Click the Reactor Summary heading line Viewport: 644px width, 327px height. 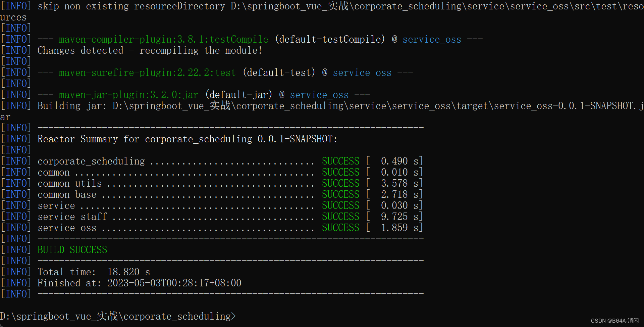pyautogui.click(x=187, y=139)
